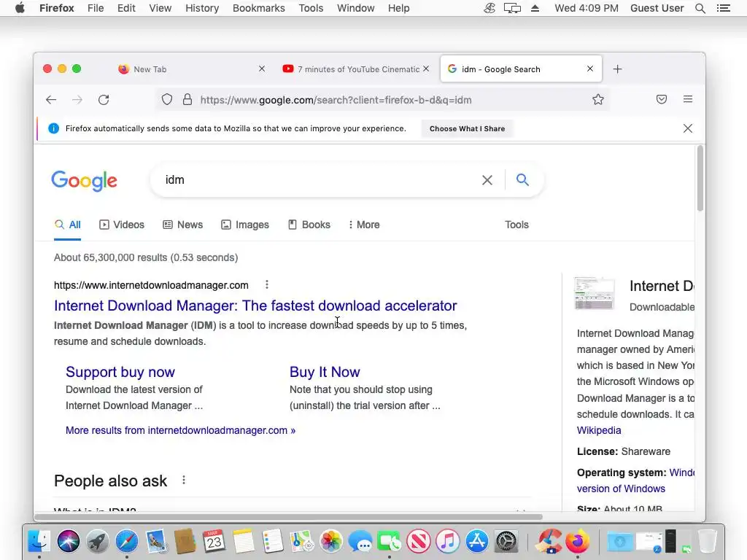Image resolution: width=747 pixels, height=560 pixels.
Task: Open Firefox hamburger application menu
Action: point(687,99)
